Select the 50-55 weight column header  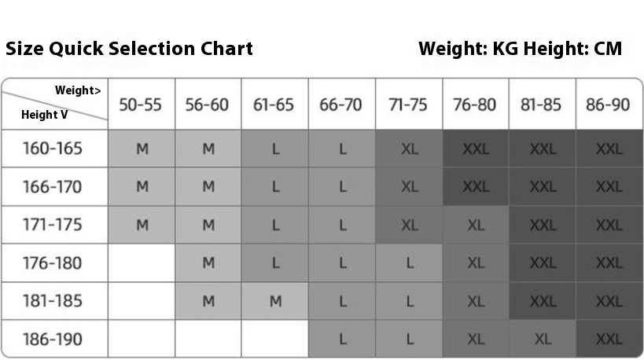point(140,105)
